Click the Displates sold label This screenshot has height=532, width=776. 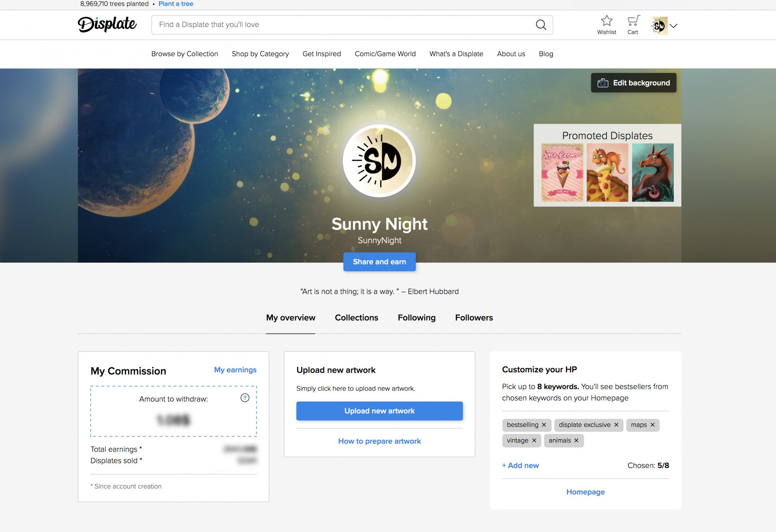(x=116, y=461)
